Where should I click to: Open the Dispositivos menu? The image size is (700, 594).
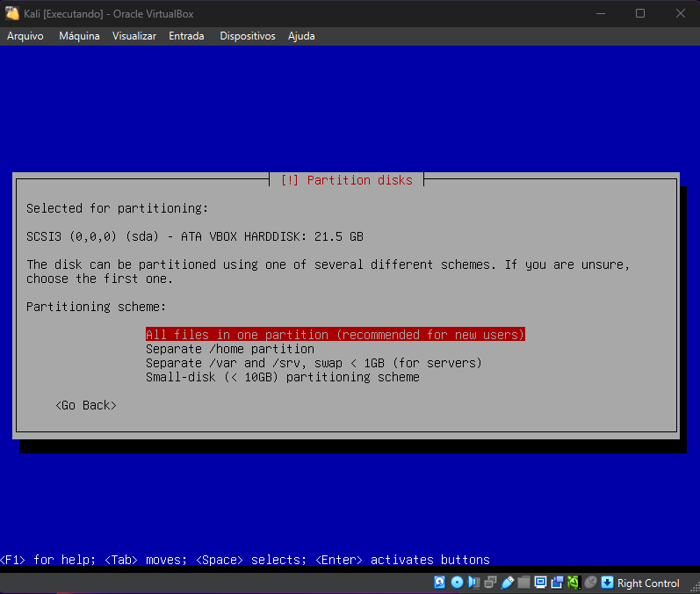(248, 36)
